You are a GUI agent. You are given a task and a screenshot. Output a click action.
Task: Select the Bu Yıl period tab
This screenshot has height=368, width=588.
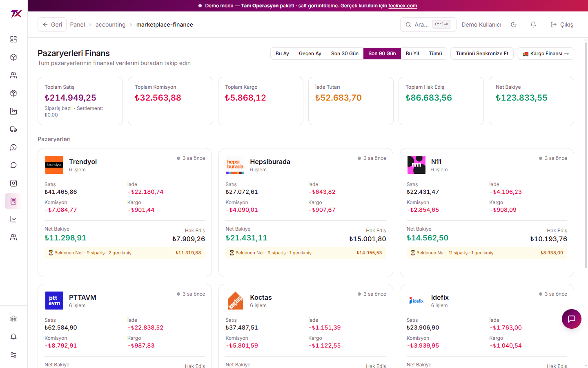[412, 54]
